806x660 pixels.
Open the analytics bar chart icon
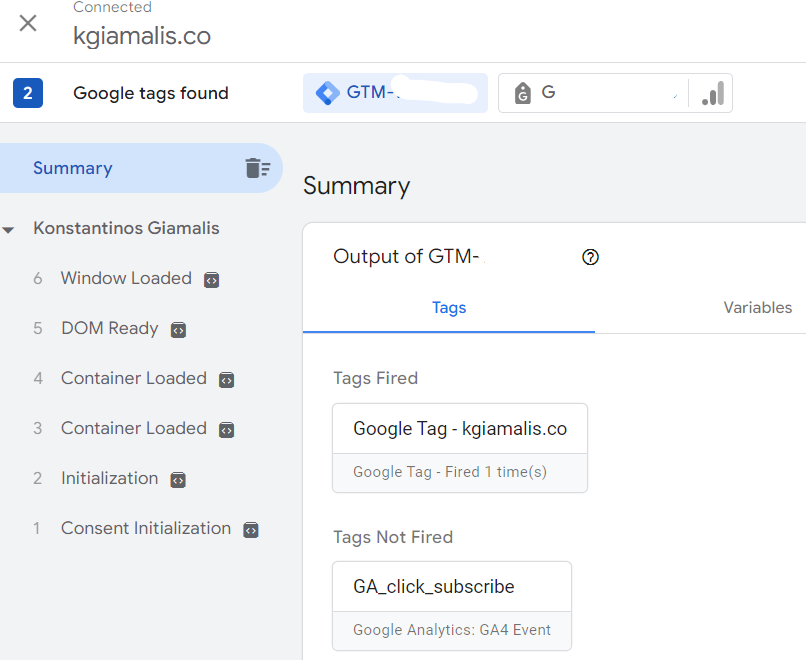tap(713, 93)
